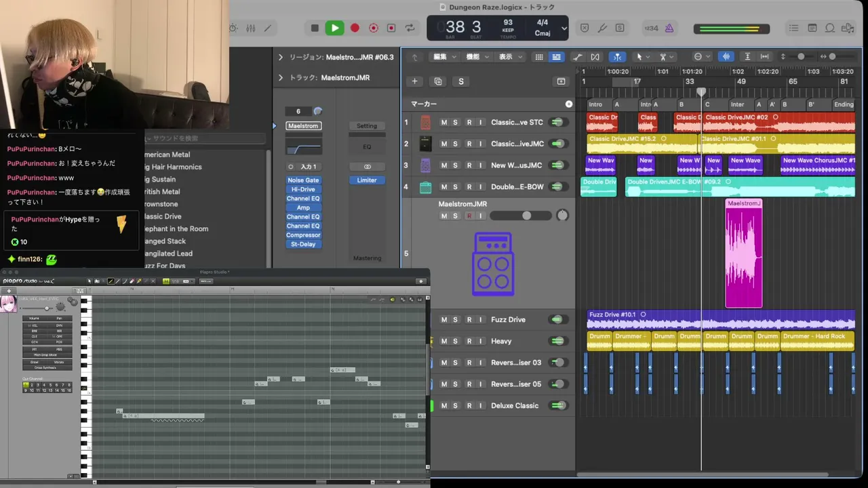Toggle Cycle mode in the transport bar

[x=410, y=28]
